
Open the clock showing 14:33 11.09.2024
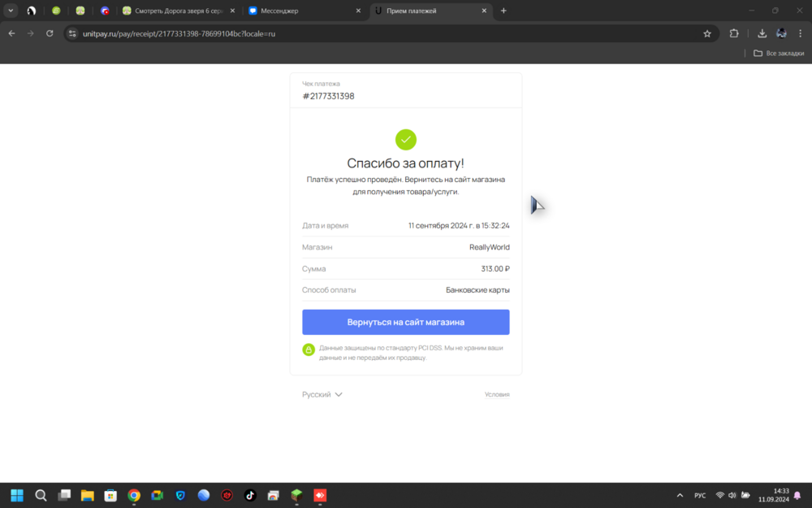click(x=774, y=495)
